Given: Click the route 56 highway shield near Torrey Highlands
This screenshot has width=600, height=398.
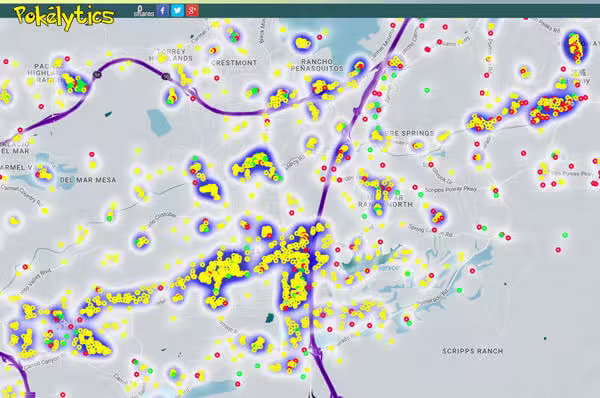Looking at the screenshot, I should click(166, 77).
